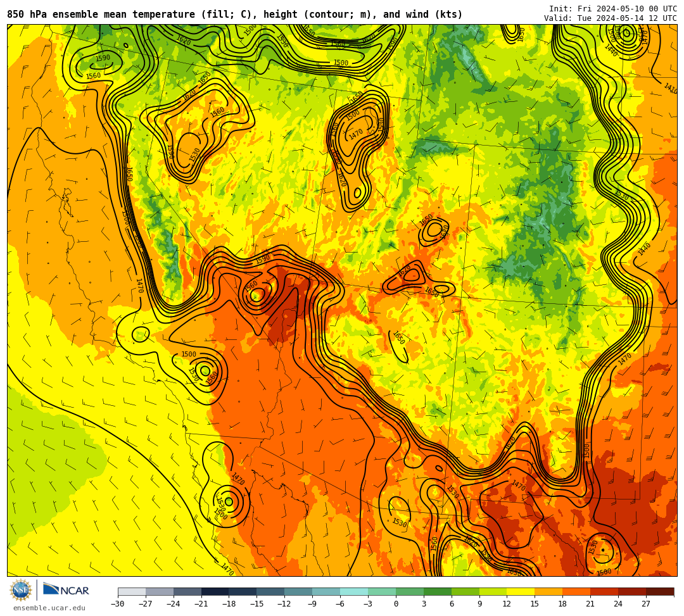Pick the aqua −6 to −3 colorbar swatch
The width and height of the screenshot is (684, 616).
pyautogui.click(x=354, y=591)
